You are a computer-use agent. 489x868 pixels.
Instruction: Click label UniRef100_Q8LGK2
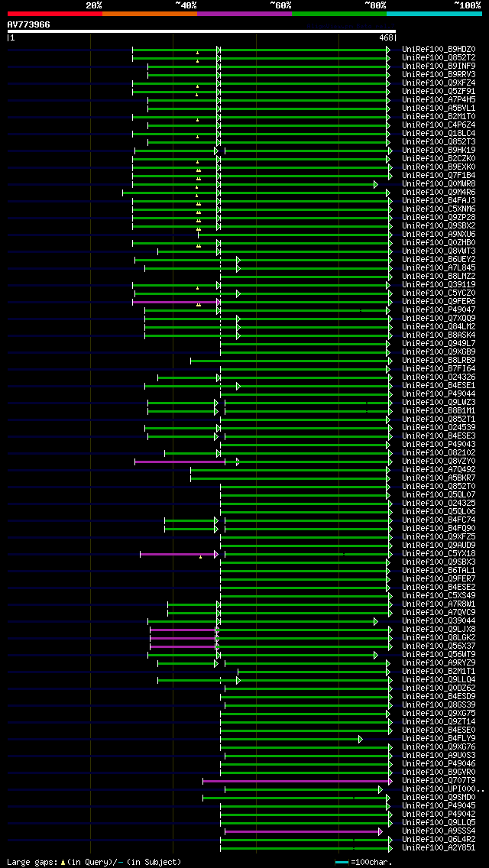coord(439,638)
